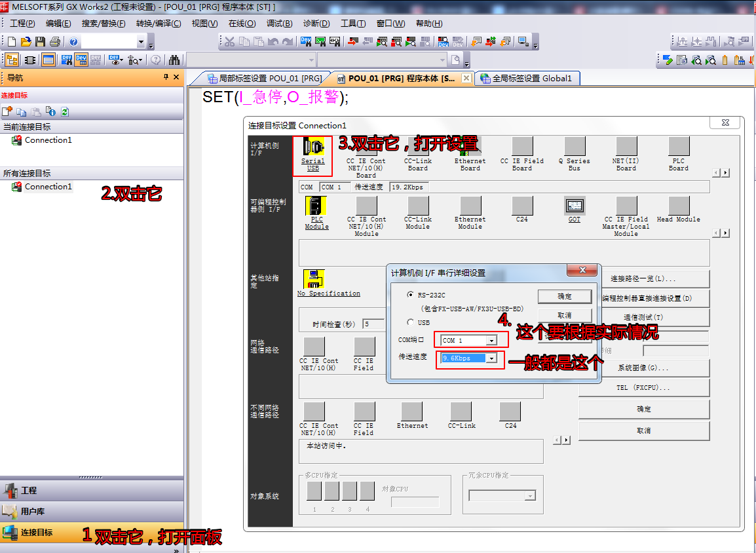The height and width of the screenshot is (553, 756).
Task: Switch to the 全局标签设置 Global1 tab
Action: 527,78
